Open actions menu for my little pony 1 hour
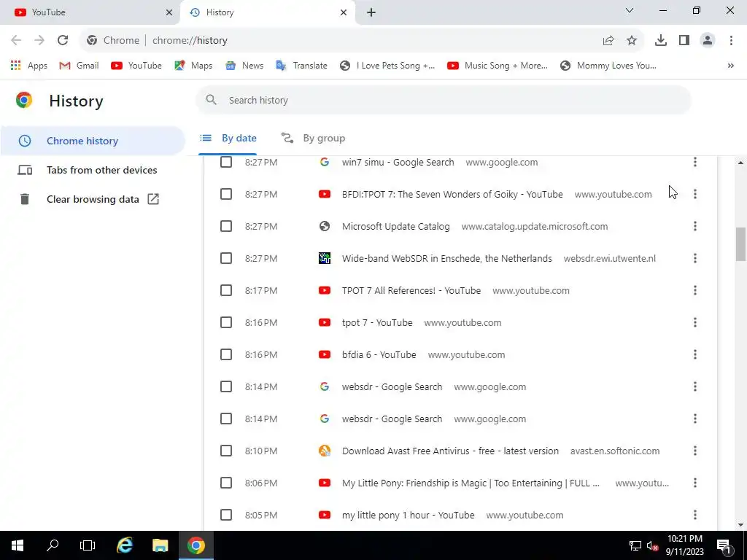This screenshot has height=560, width=747. [x=695, y=516]
